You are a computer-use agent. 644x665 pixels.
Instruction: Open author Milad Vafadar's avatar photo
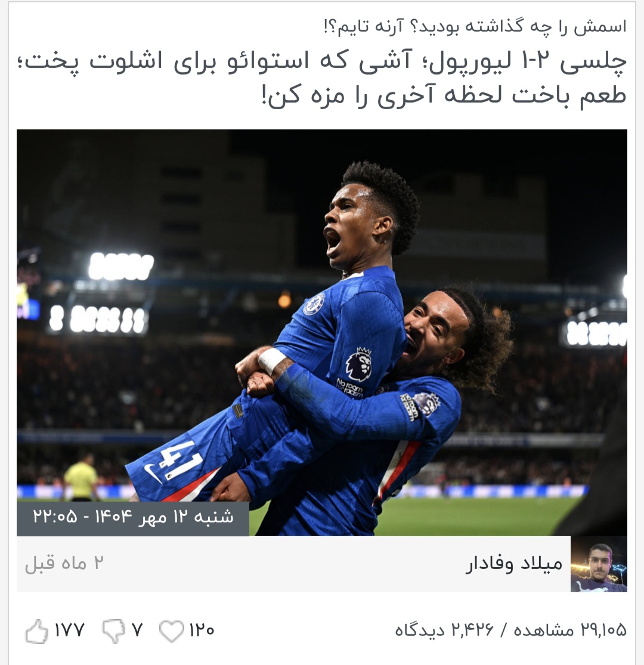click(x=599, y=564)
